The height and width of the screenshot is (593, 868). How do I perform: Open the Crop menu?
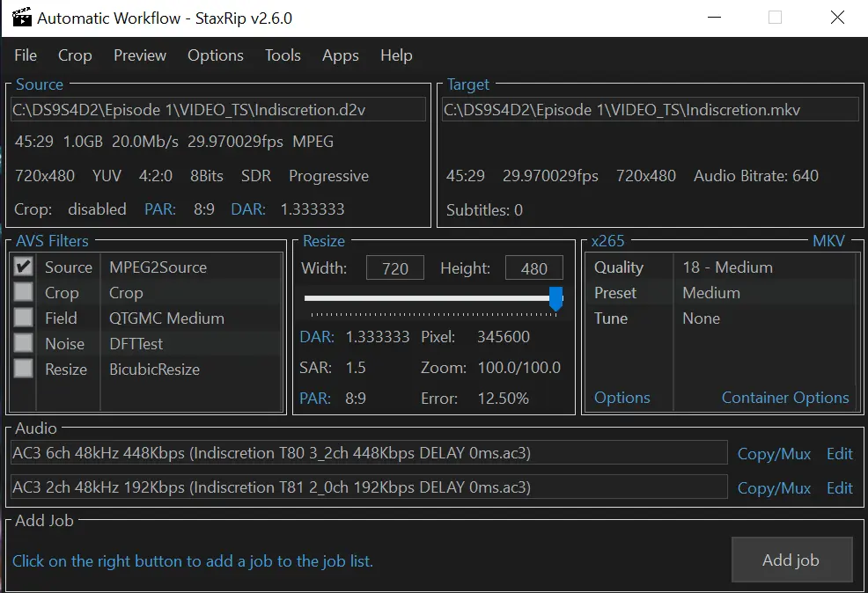(75, 55)
